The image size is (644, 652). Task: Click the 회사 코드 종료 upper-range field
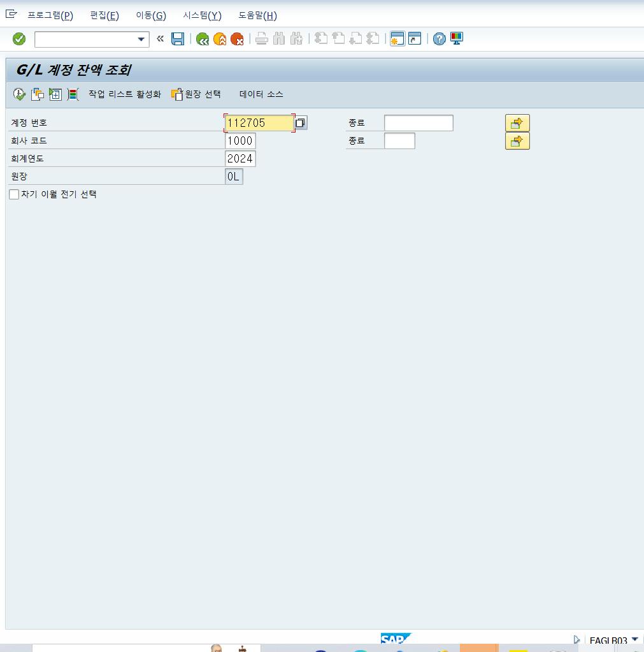[x=399, y=141]
